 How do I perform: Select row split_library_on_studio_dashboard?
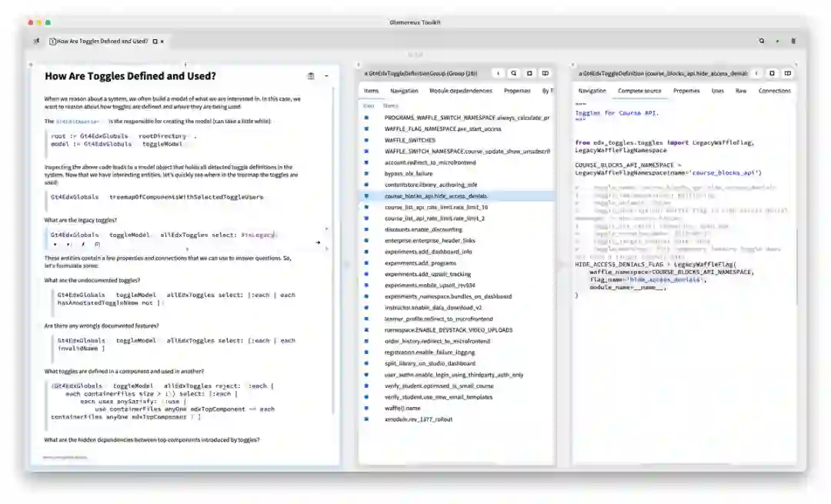[x=457, y=363]
